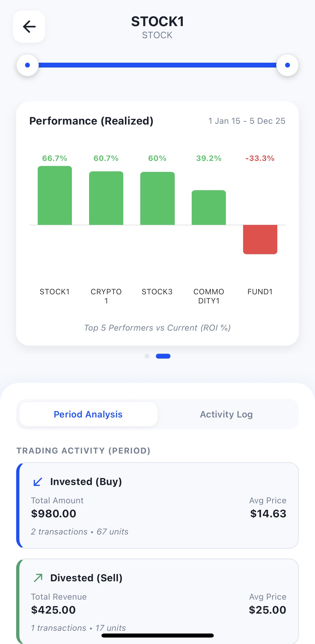Click the Performance (Realized) card header

click(91, 121)
